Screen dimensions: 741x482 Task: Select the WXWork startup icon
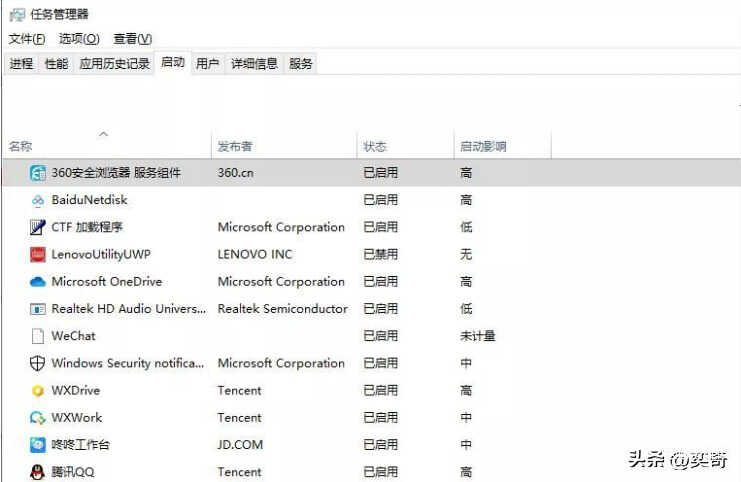[38, 418]
